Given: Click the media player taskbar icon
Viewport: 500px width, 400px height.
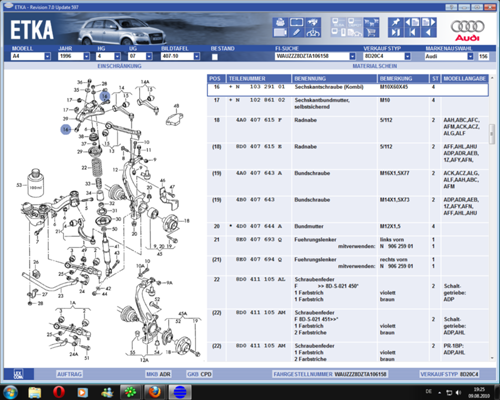Looking at the screenshot, I should point(82,392).
